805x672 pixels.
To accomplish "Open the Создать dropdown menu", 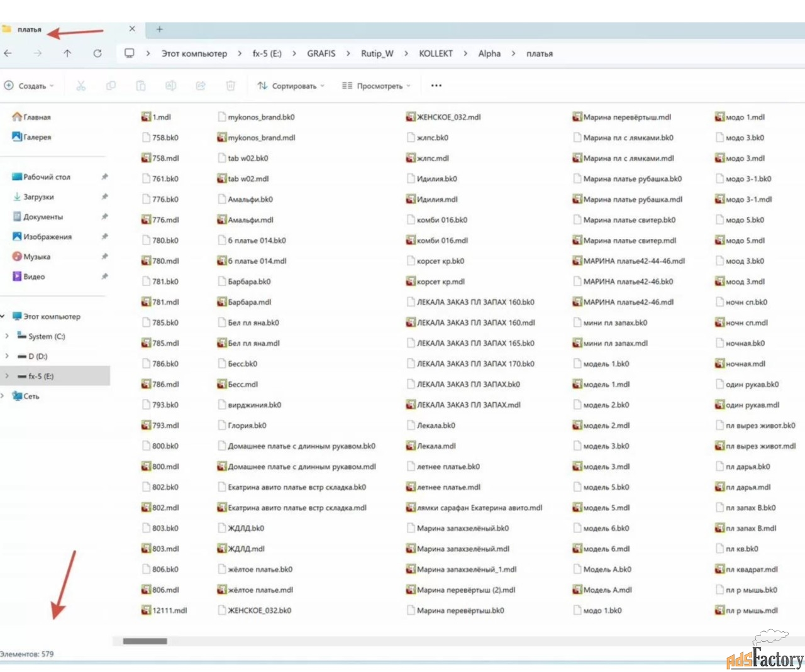I will [30, 85].
